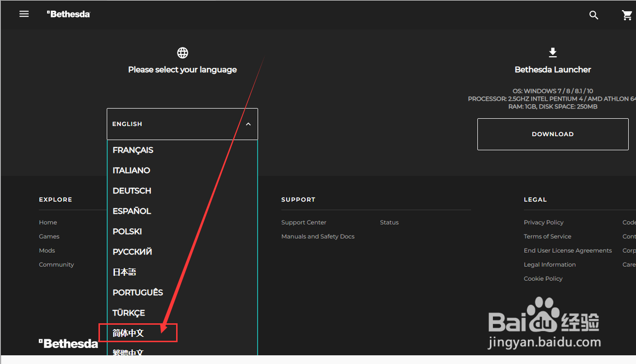Viewport: 636px width, 364px height.
Task: Open the Home footer link
Action: point(48,222)
